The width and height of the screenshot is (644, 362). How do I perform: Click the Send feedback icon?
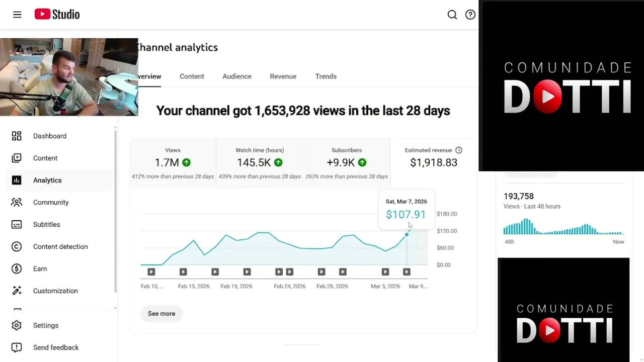(17, 347)
